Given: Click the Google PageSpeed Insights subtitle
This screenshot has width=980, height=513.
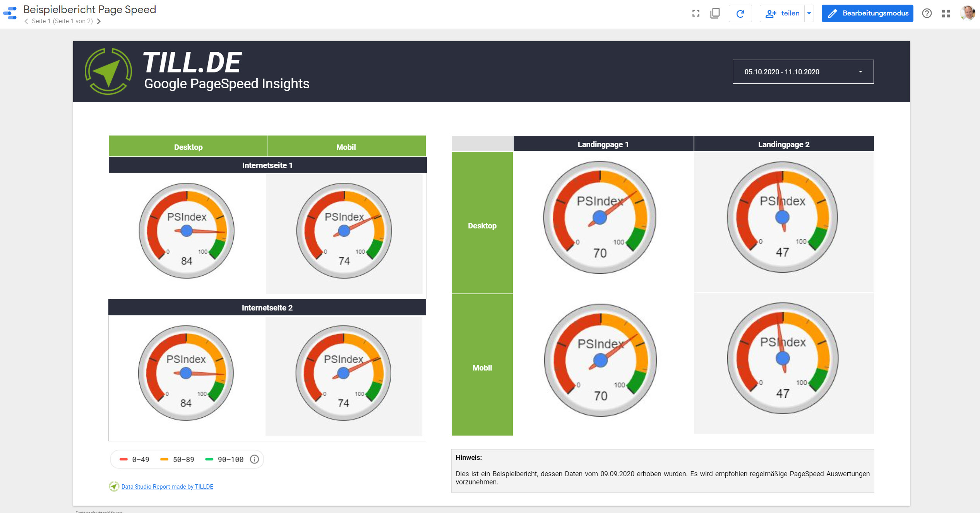Looking at the screenshot, I should point(227,84).
